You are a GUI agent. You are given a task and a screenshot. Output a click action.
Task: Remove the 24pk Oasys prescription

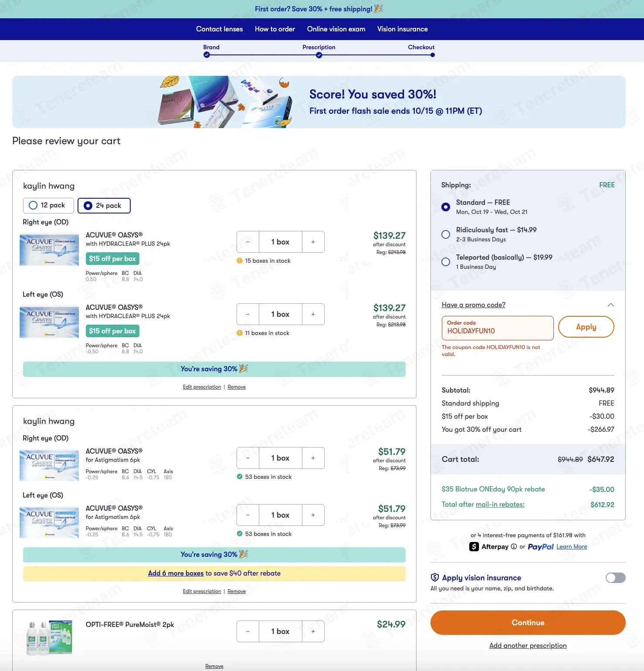click(237, 387)
